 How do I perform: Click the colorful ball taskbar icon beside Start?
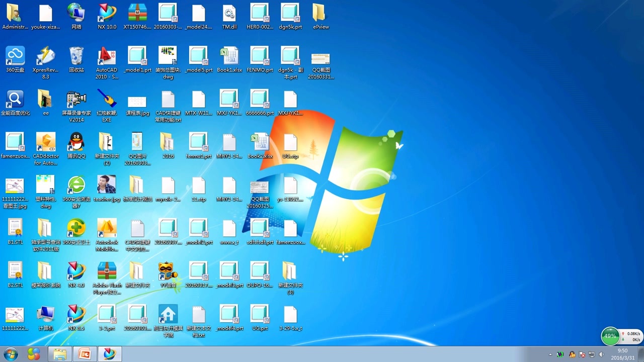[34, 354]
